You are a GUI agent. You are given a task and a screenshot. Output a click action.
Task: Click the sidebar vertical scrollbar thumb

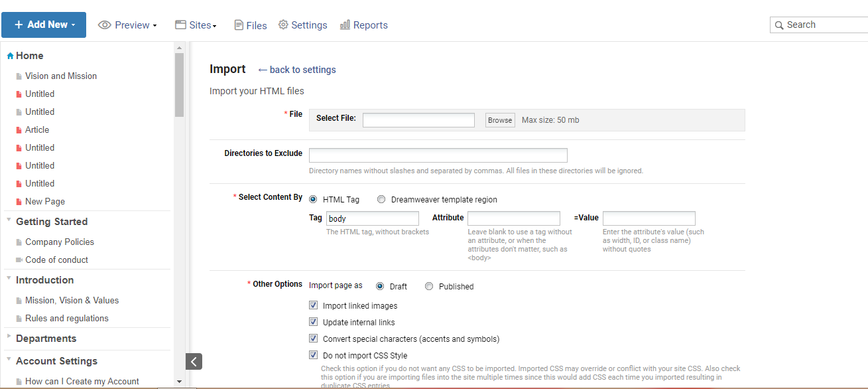pyautogui.click(x=179, y=85)
